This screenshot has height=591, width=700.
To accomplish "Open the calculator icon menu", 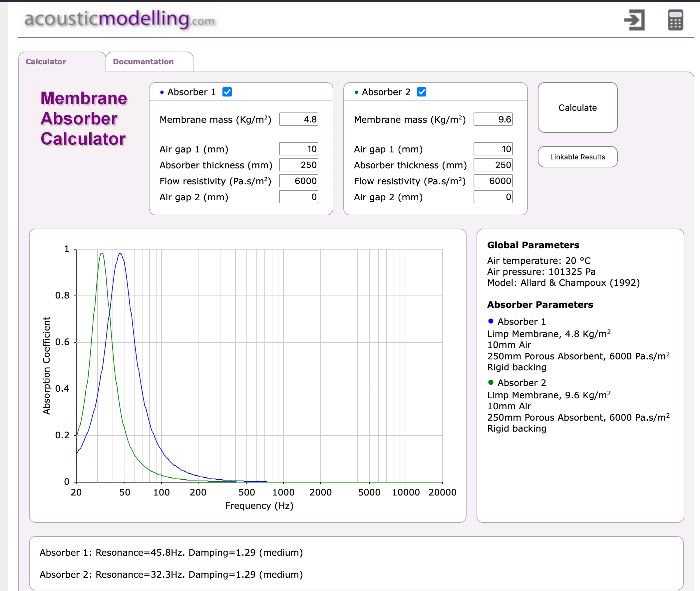I will [675, 20].
